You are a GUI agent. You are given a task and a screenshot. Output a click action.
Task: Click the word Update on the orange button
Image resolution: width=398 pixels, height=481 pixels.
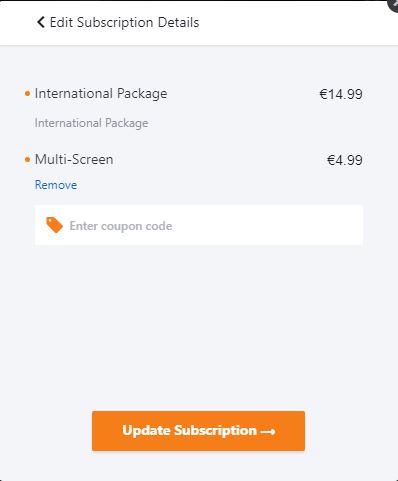[x=147, y=431]
